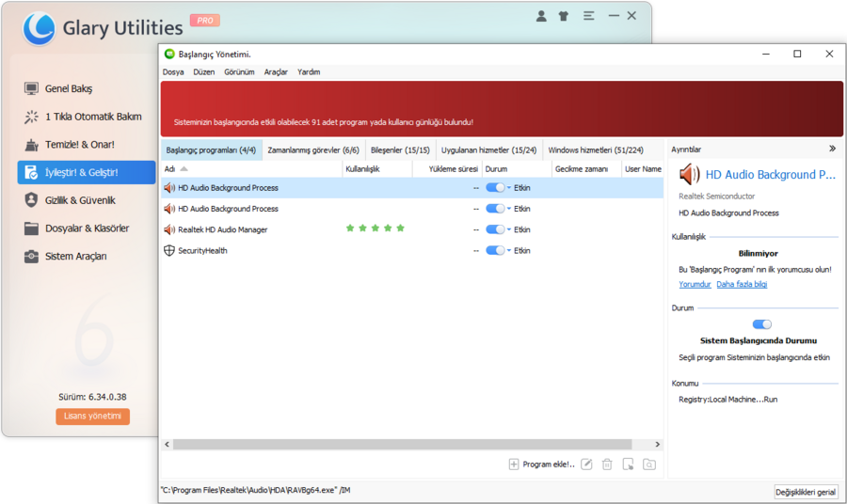Select İyileştir! & Geliştir! section
Screen dimensions: 847x504
[86, 172]
